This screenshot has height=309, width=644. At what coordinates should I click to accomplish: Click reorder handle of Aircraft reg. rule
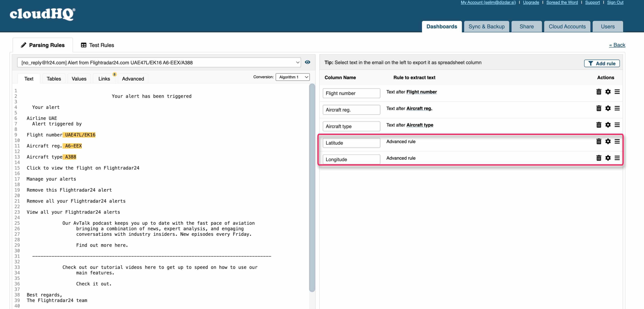pyautogui.click(x=617, y=108)
